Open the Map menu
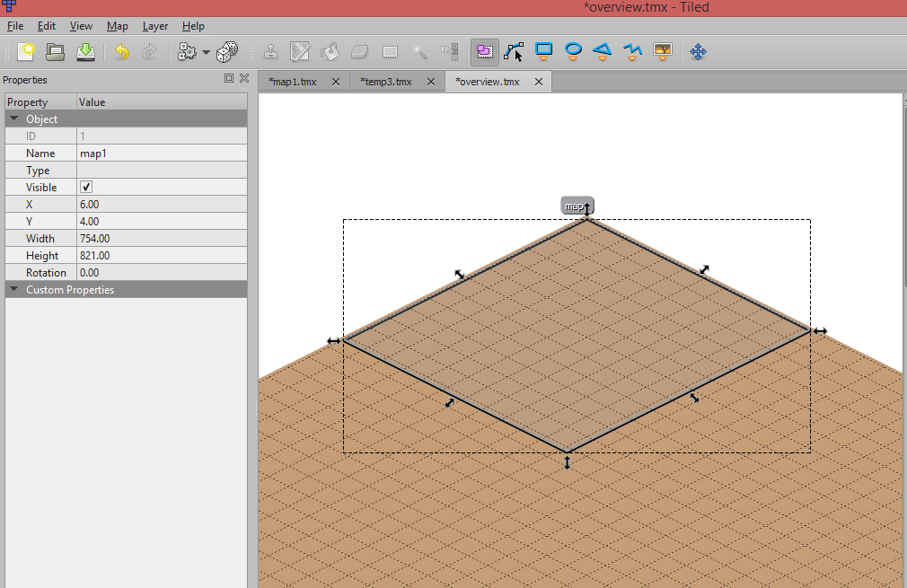Image resolution: width=907 pixels, height=588 pixels. [x=118, y=26]
